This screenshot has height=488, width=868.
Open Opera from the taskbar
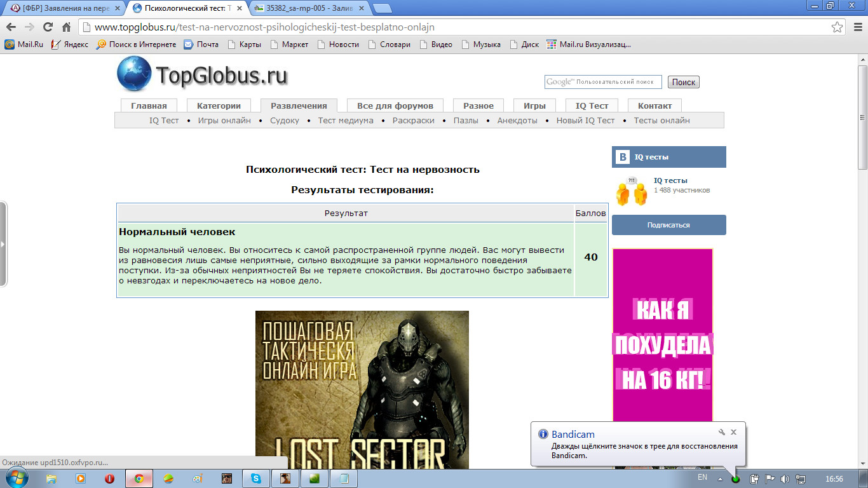[109, 478]
